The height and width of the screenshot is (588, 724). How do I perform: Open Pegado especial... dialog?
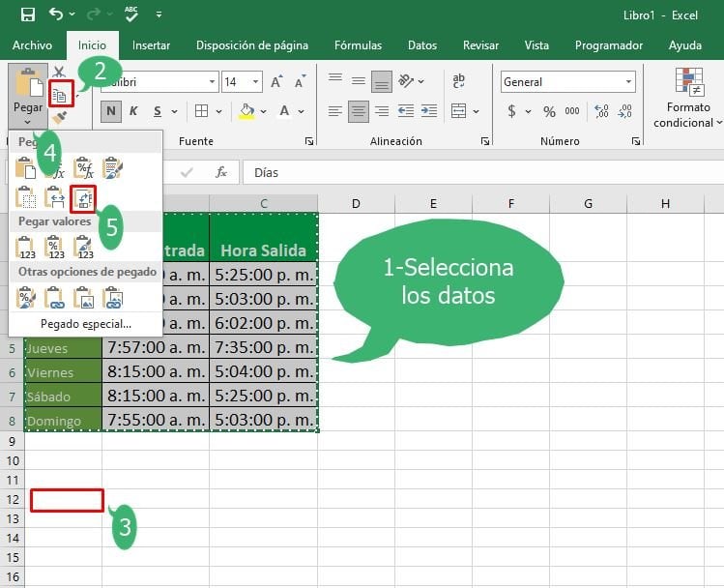tap(86, 324)
